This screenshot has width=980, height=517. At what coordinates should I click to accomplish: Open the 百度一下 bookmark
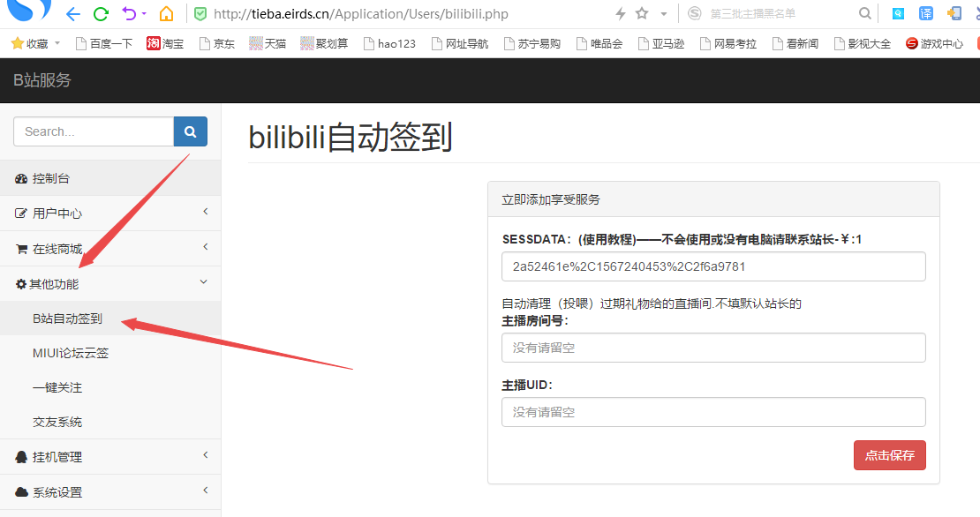(104, 43)
